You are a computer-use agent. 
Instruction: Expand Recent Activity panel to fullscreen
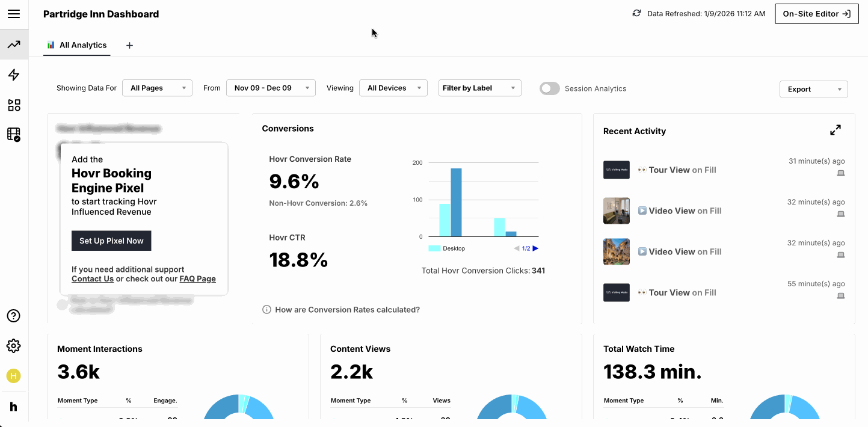click(835, 130)
